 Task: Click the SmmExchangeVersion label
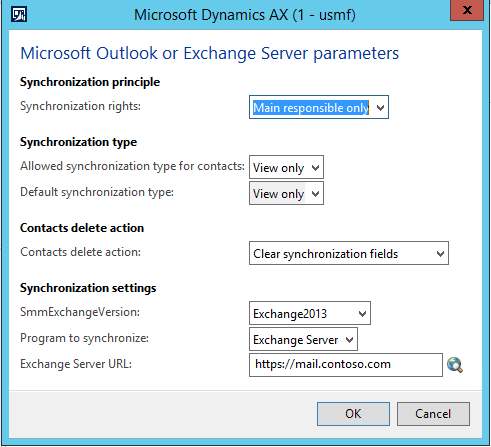click(80, 312)
